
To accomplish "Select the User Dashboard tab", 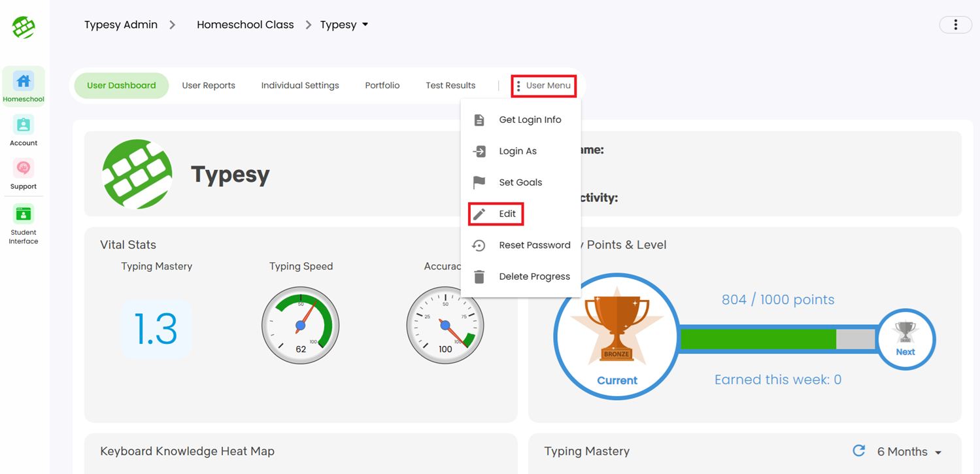I will (x=122, y=86).
